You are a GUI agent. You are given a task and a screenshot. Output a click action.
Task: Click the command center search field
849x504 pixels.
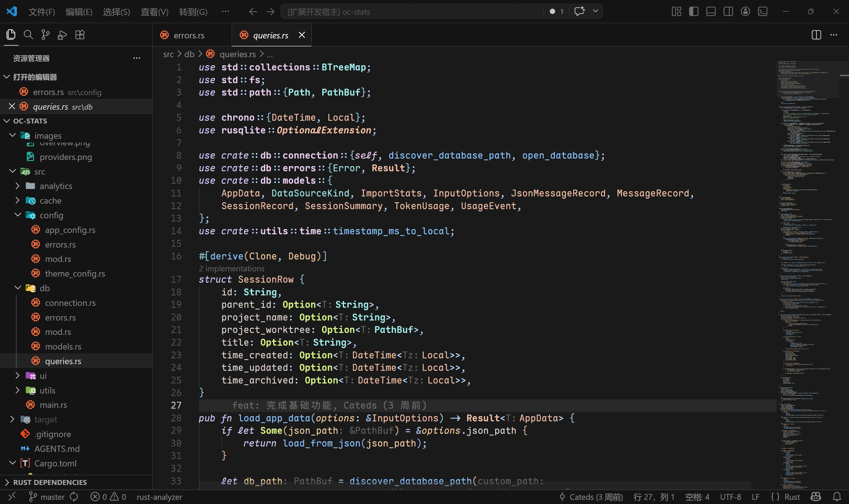(412, 12)
